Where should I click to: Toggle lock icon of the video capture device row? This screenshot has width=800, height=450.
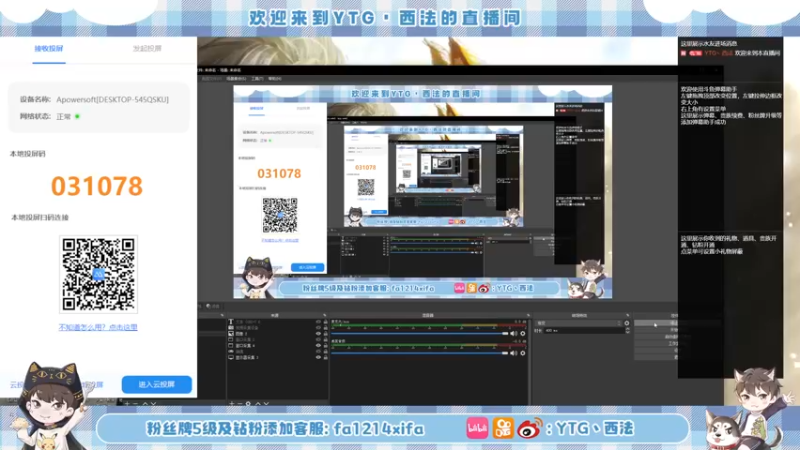326,328
